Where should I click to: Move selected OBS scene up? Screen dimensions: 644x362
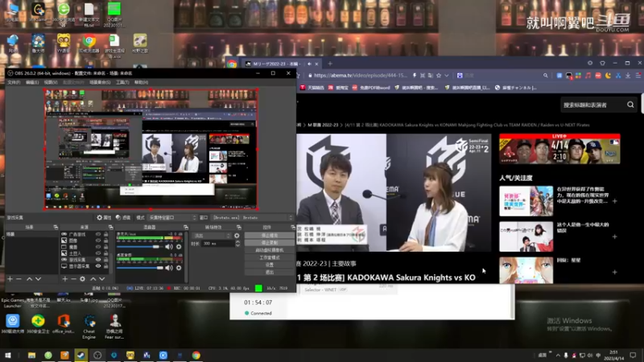(29, 279)
